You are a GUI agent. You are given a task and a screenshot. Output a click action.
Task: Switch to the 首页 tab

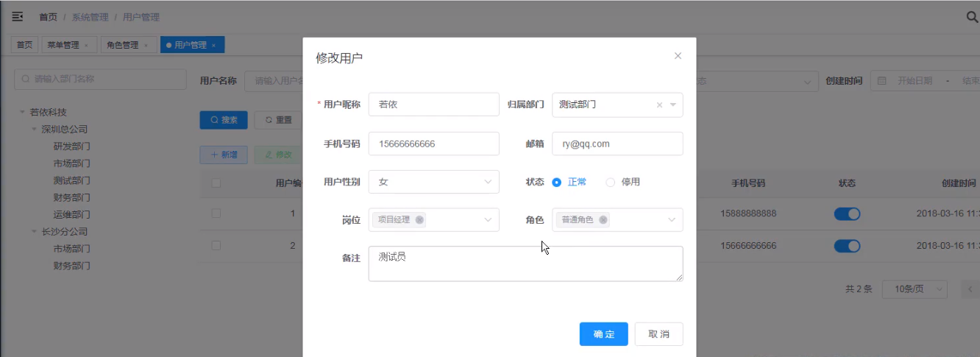(x=25, y=45)
